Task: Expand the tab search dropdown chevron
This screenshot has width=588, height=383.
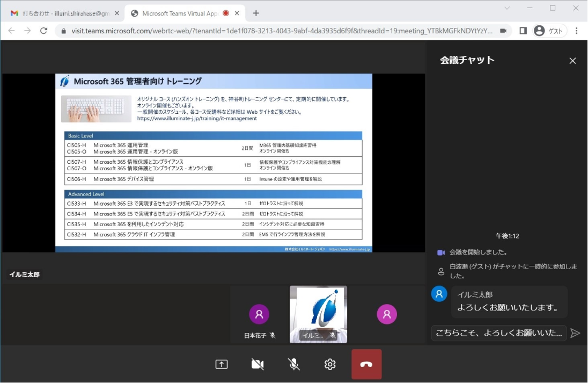Action: point(507,8)
